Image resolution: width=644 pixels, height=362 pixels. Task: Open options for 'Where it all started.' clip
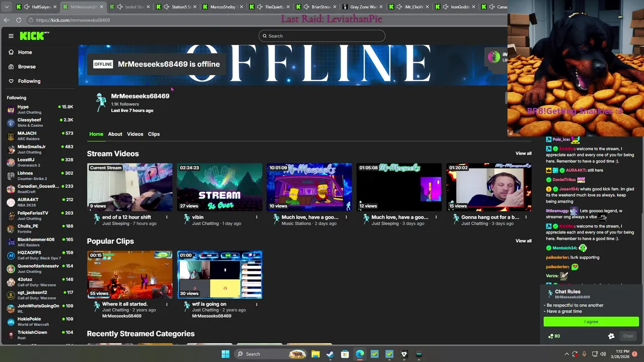(x=167, y=304)
